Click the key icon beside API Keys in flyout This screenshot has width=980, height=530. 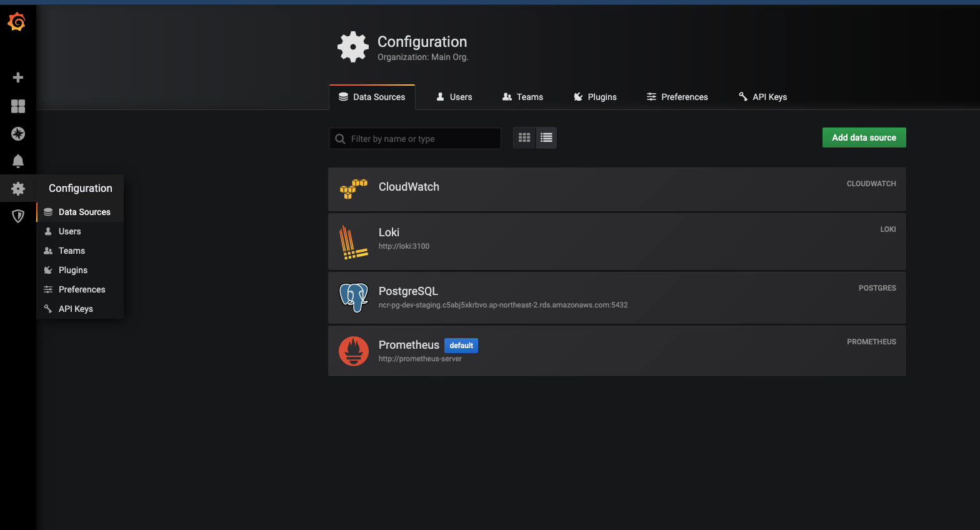click(48, 309)
